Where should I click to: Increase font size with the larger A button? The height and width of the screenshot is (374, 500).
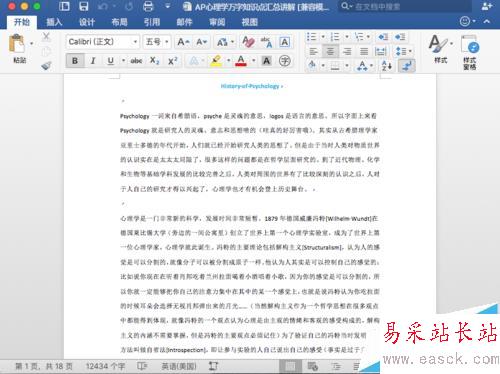point(183,42)
